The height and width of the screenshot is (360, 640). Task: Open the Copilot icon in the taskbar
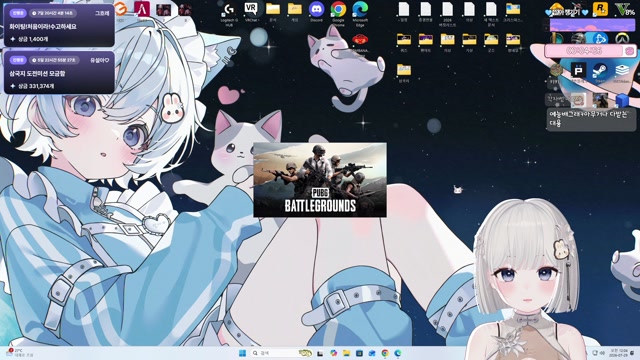[x=333, y=353]
